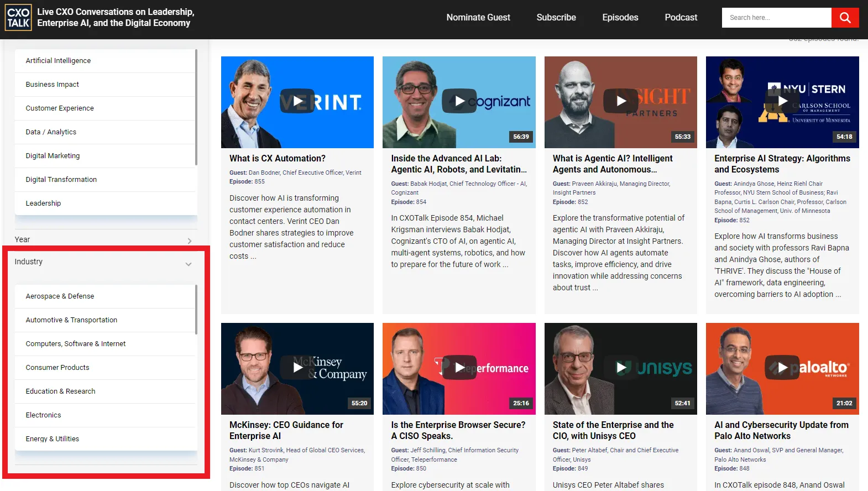Select the Automotive & Transportation industry
This screenshot has width=868, height=491.
click(x=105, y=320)
